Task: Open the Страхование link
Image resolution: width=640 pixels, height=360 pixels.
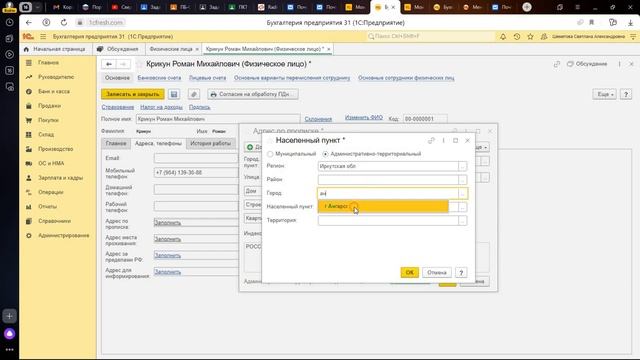Action: click(x=118, y=107)
